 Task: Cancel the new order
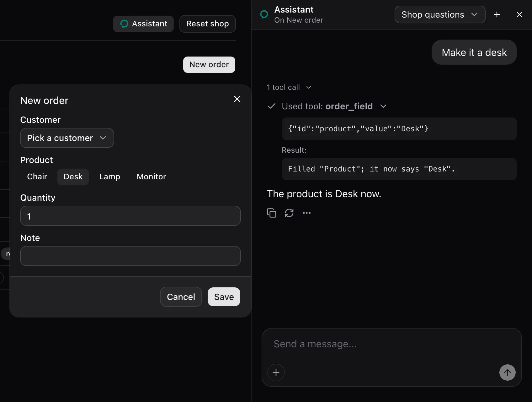coord(181,297)
